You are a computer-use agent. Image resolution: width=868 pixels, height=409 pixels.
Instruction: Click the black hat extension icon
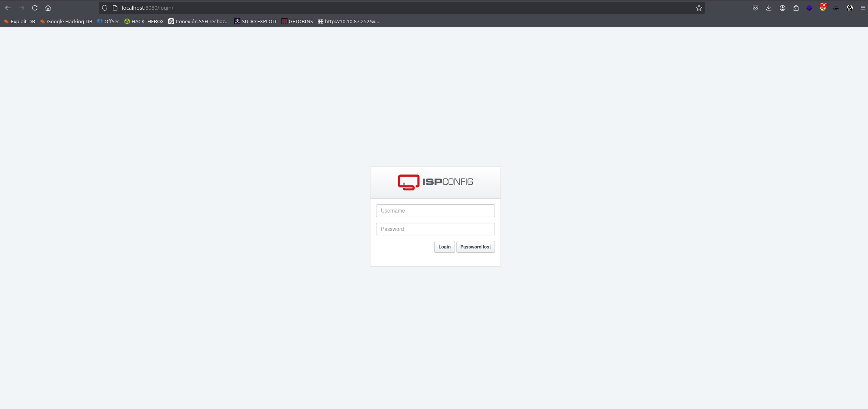(836, 8)
